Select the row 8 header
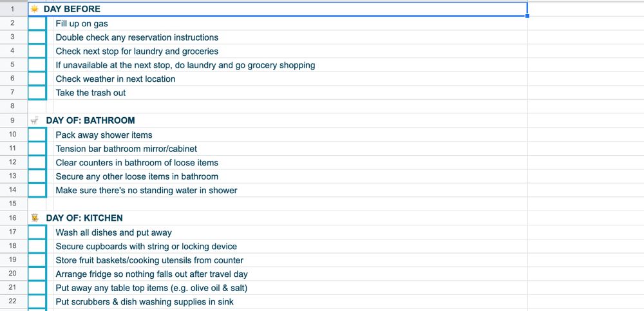 (13, 107)
